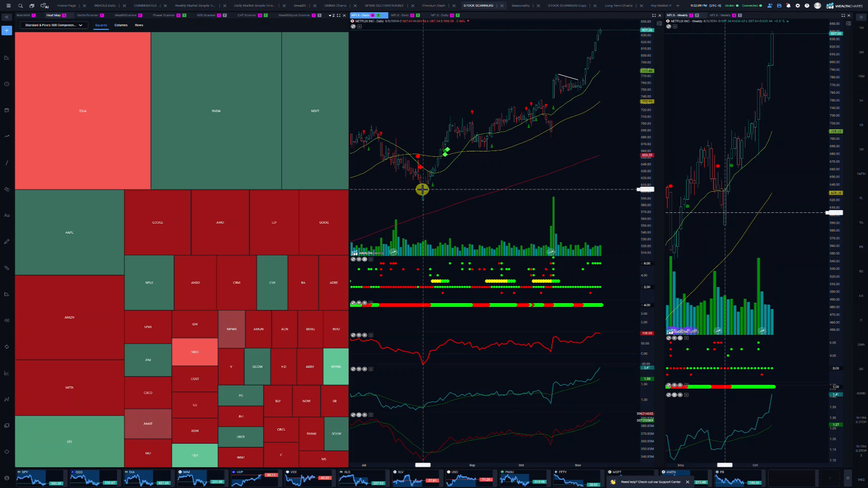Select the text Aa tool in sidebar
This screenshot has height=488, width=868.
tap(7, 216)
